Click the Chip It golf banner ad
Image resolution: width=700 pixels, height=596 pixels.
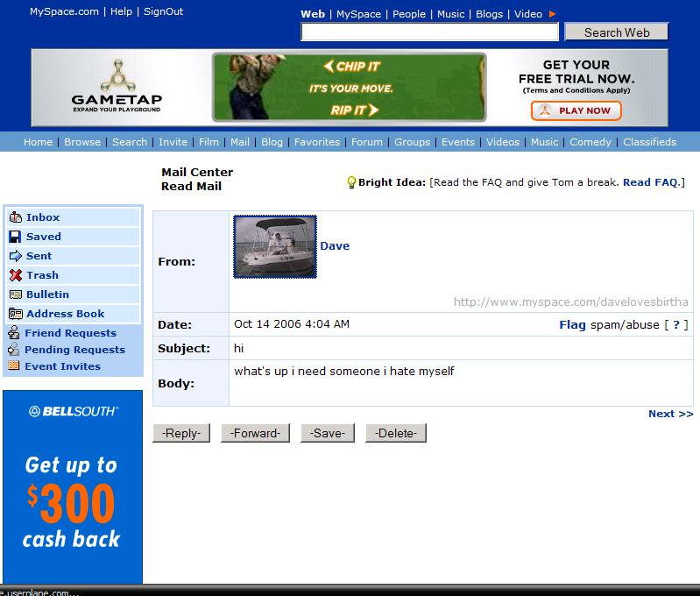349,87
